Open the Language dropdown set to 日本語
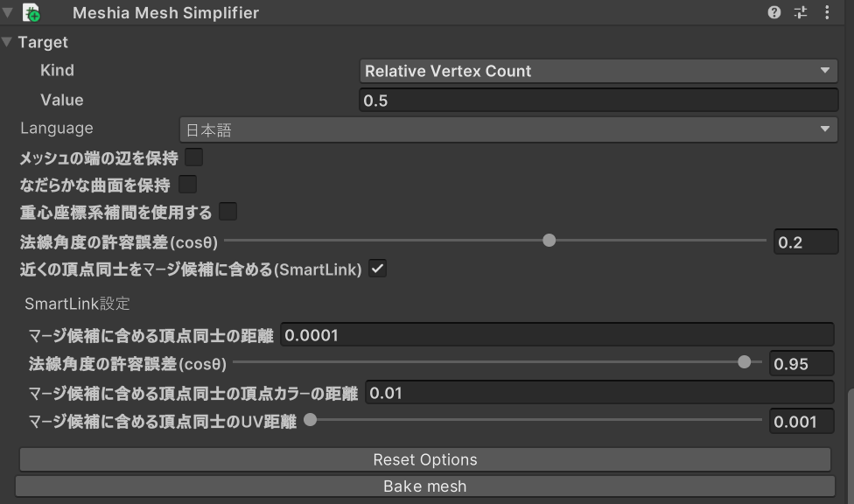The image size is (854, 504). (x=508, y=129)
